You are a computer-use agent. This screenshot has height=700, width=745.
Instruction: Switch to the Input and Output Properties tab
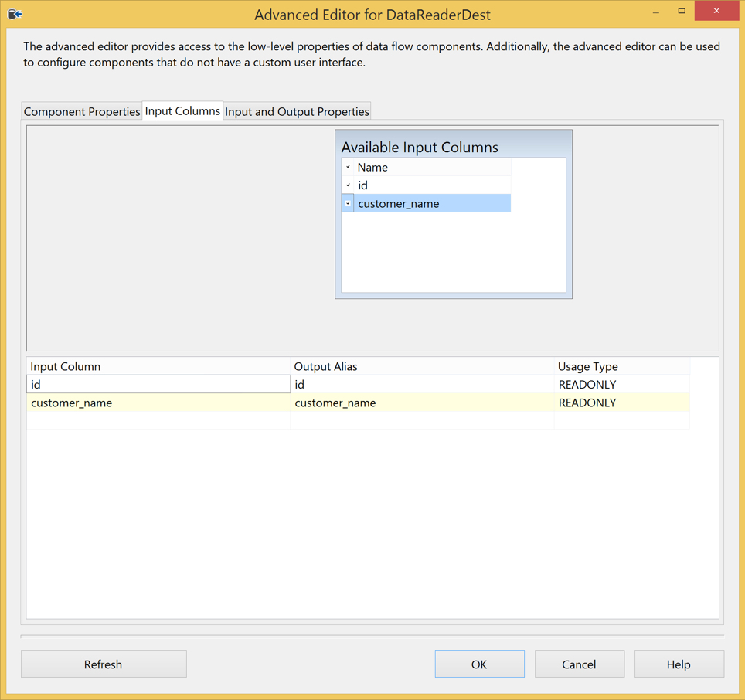[297, 111]
